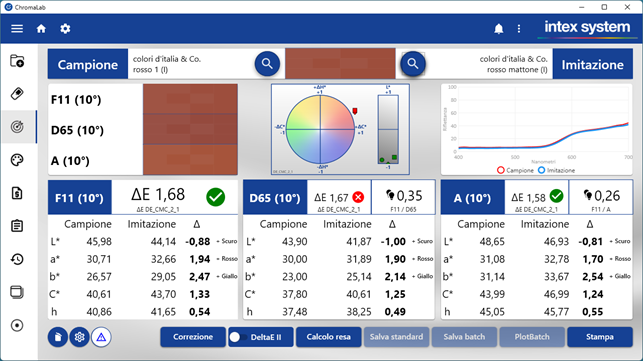Click the green check next to ΔE 1,58
643x361 pixels.
point(556,196)
